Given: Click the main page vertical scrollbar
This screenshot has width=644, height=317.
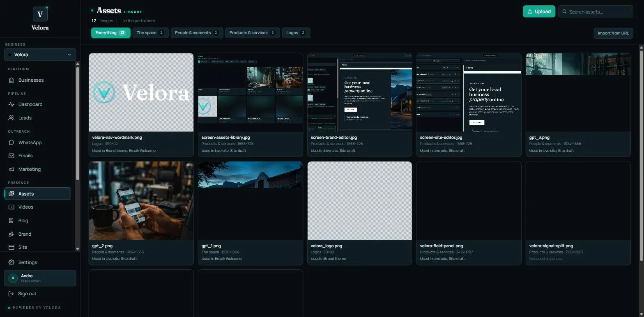Looking at the screenshot, I should [x=642, y=155].
